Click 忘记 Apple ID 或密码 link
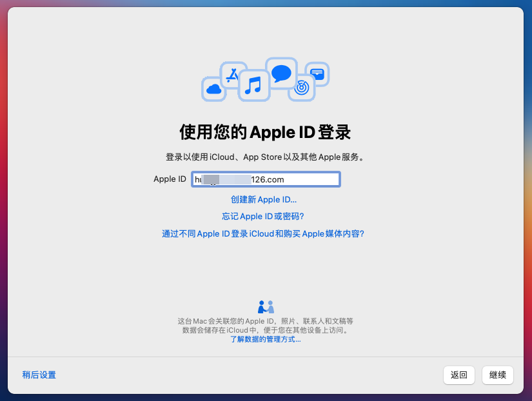The height and width of the screenshot is (401, 532). (x=263, y=216)
